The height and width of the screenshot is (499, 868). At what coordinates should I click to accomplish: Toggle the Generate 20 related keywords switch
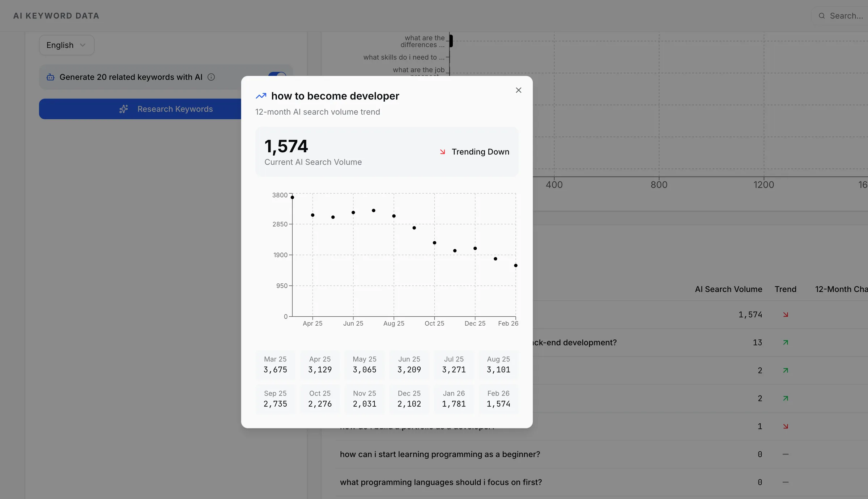277,74
